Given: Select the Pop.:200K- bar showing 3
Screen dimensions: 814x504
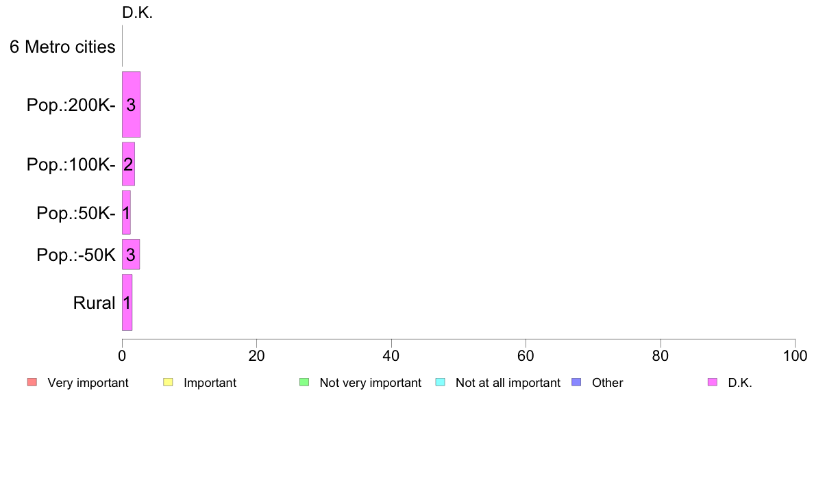Looking at the screenshot, I should point(132,104).
